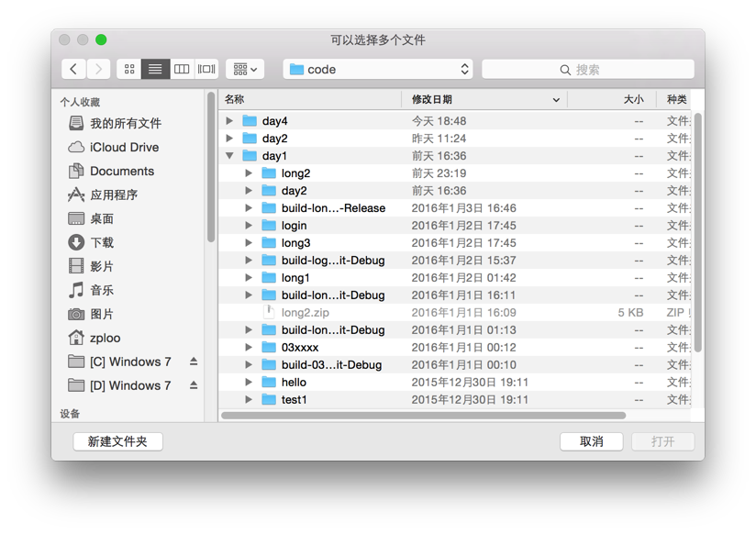Viewport: 756px width, 534px height.
Task: Open the code folder path popup
Action: (x=378, y=69)
